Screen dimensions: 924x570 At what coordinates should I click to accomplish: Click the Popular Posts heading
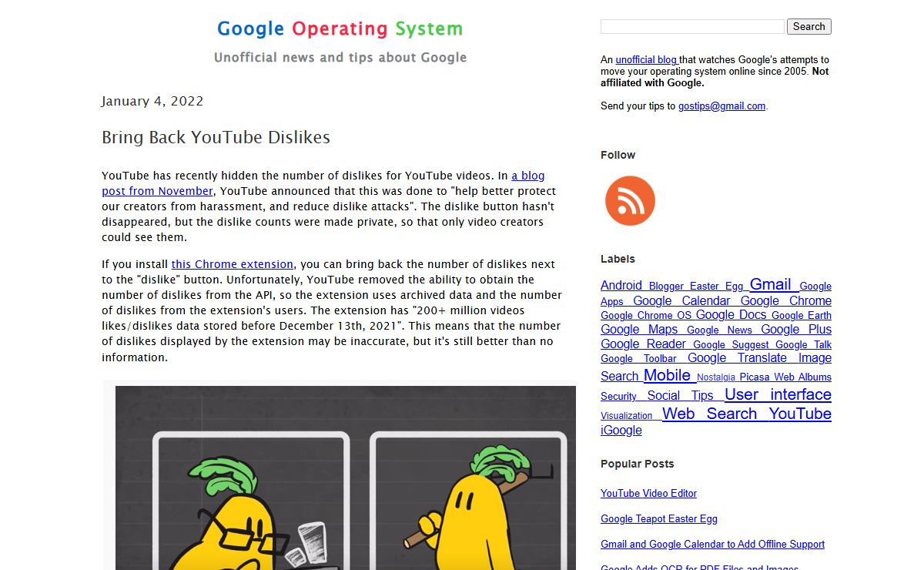click(637, 464)
